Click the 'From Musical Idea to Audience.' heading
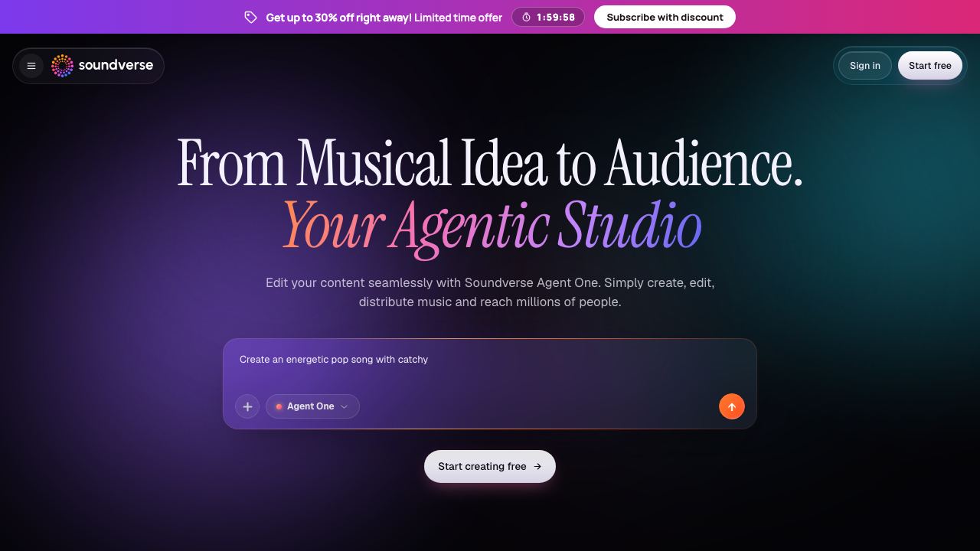 click(x=490, y=162)
